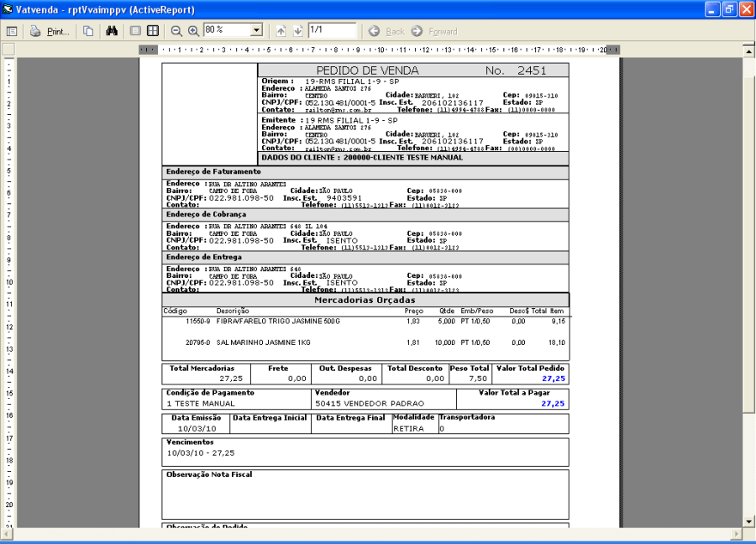
Task: Click vertical scrollbar down arrow
Action: point(748,521)
